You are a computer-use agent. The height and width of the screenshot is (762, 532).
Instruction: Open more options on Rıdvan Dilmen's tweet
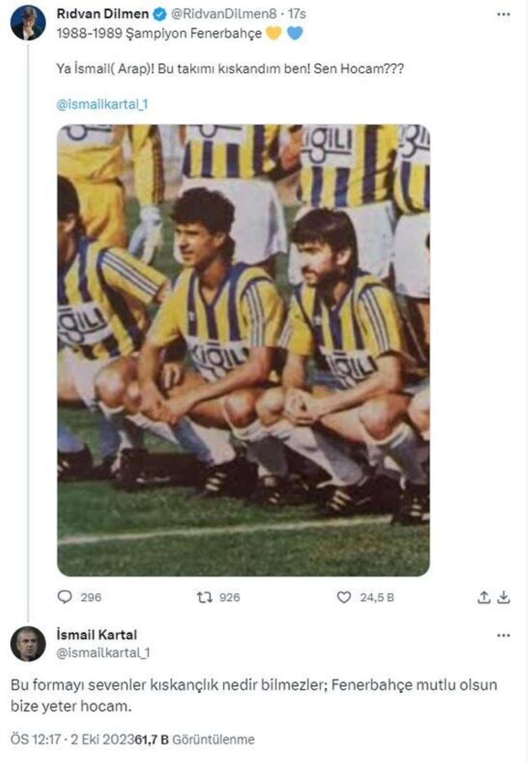503,15
